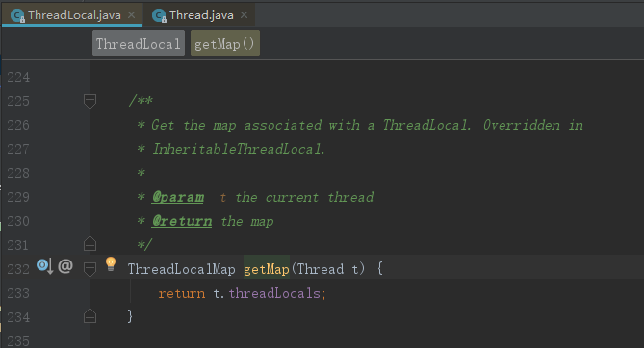The height and width of the screenshot is (348, 644).
Task: Click the fold end marker at line 234
Action: click(90, 316)
